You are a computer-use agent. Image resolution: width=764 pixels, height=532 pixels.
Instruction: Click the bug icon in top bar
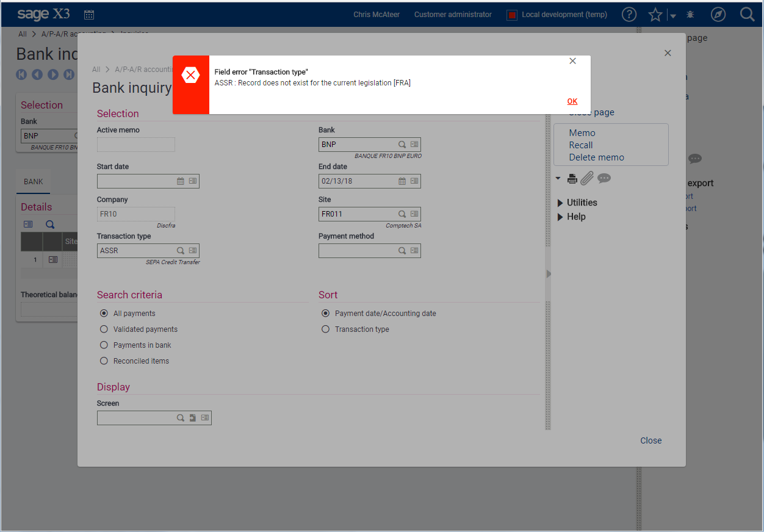(x=690, y=15)
